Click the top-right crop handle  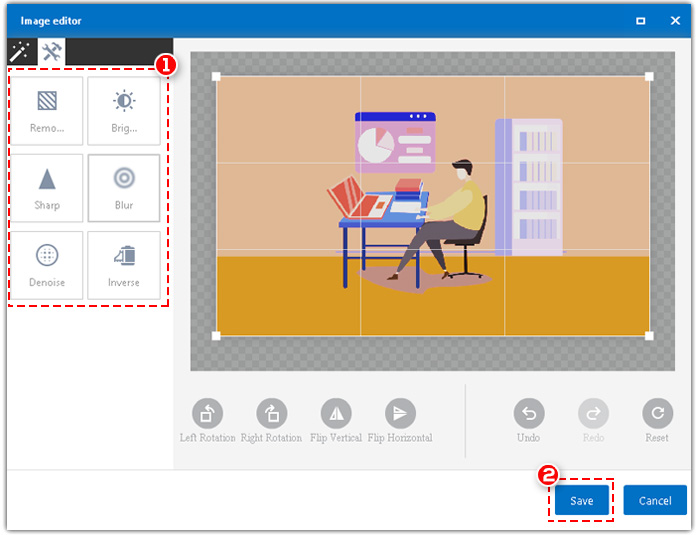[649, 76]
